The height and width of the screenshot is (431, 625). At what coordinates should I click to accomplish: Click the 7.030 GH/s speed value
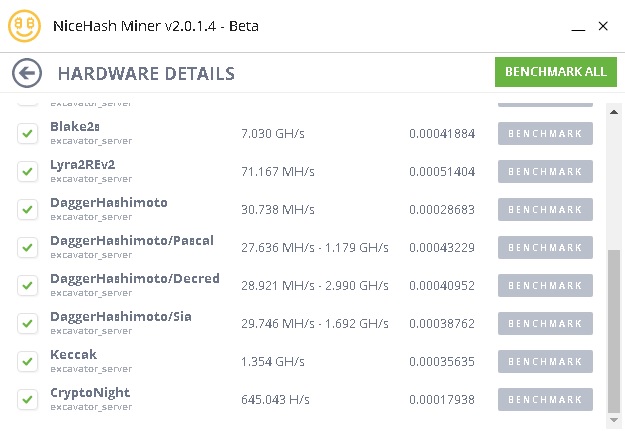[273, 134]
